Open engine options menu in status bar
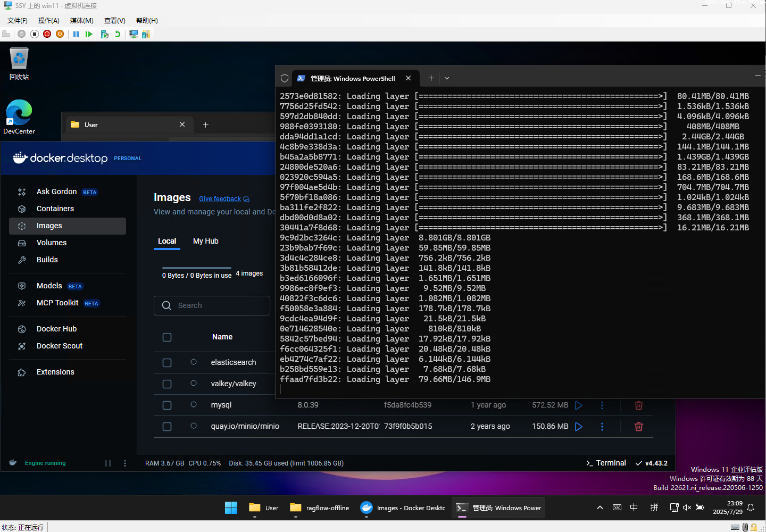This screenshot has height=532, width=766. click(x=125, y=463)
